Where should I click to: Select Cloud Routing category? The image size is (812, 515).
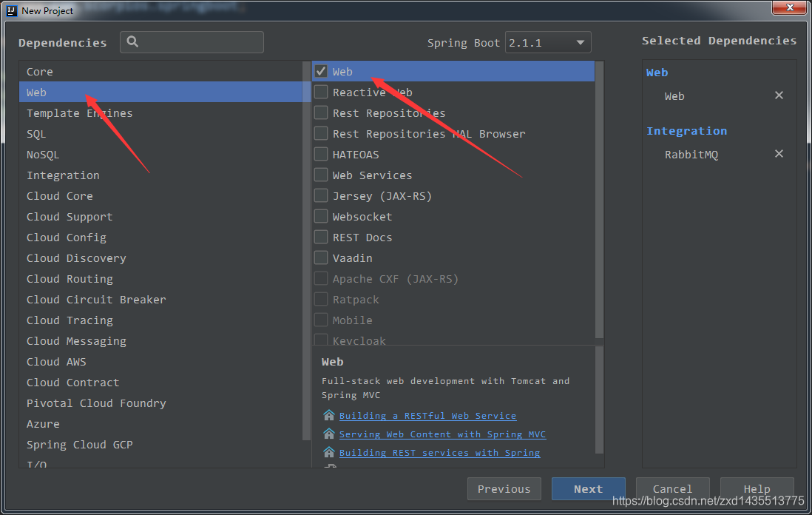pos(160,279)
